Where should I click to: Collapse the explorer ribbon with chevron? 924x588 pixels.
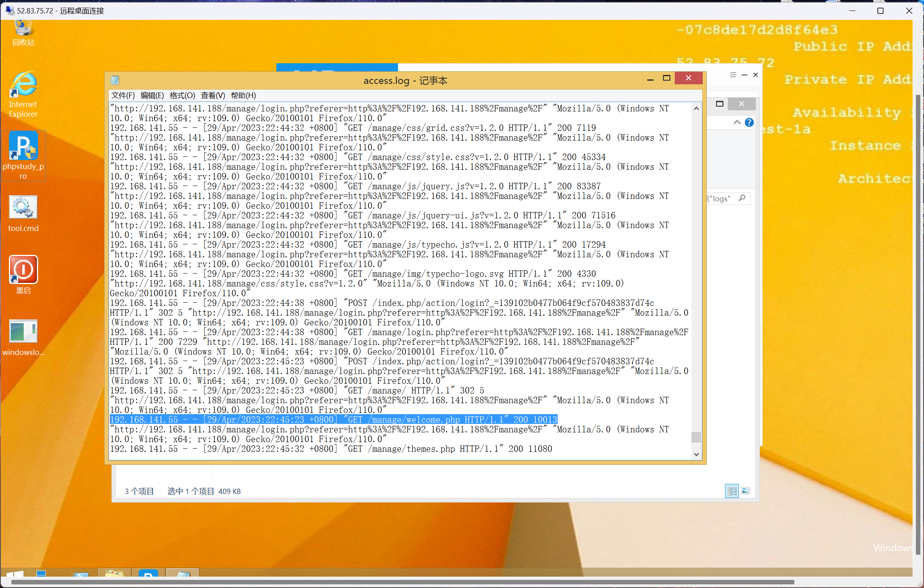[x=737, y=122]
